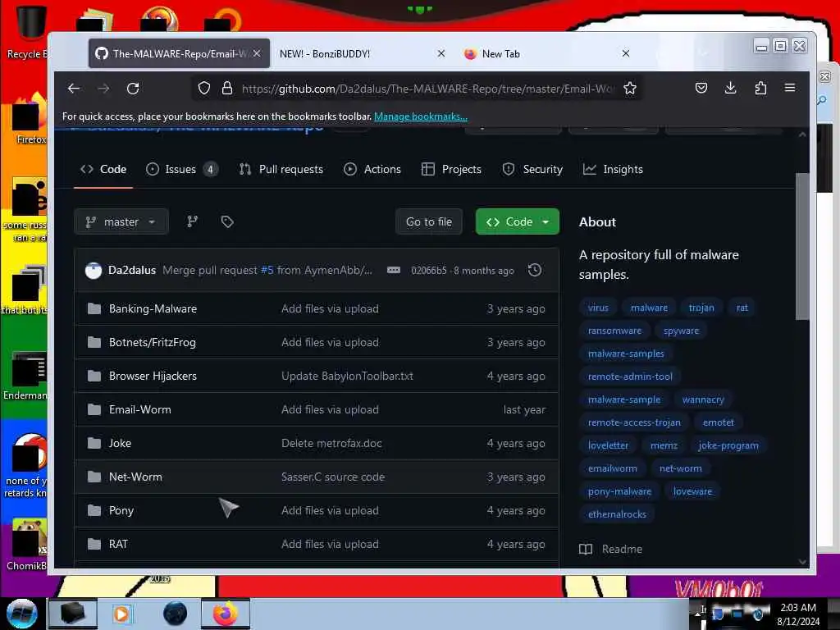
Task: Click the Go to file button
Action: tap(429, 221)
